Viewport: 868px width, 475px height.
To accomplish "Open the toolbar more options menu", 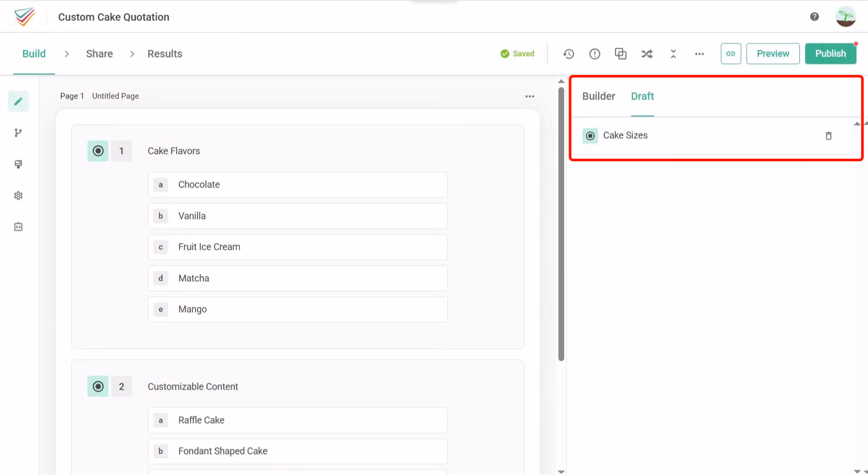I will click(x=699, y=54).
